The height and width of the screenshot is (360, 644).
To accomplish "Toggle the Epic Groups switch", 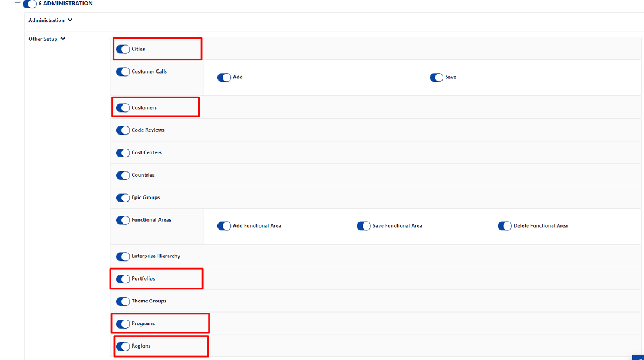I will [123, 198].
